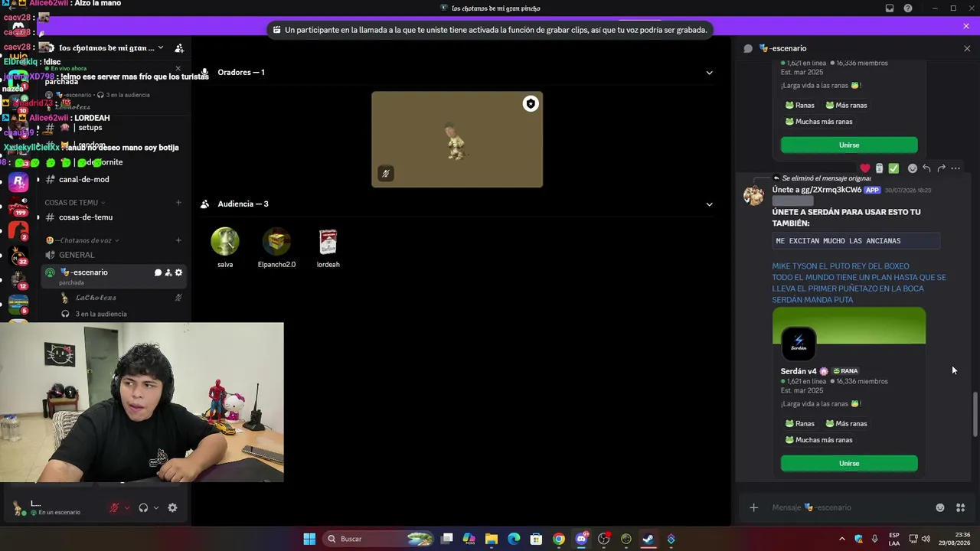The image size is (980, 551).
Task: Click the lower Unirse button under Serdán v4
Action: coord(849,464)
